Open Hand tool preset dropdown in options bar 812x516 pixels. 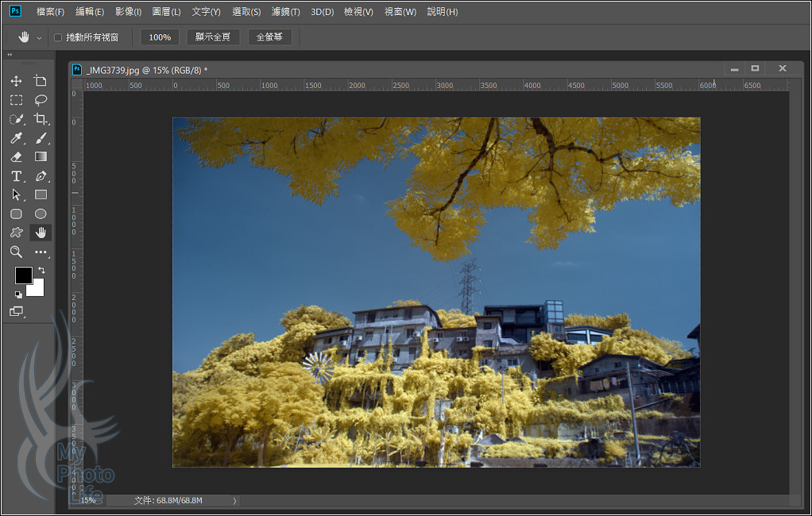[x=39, y=38]
